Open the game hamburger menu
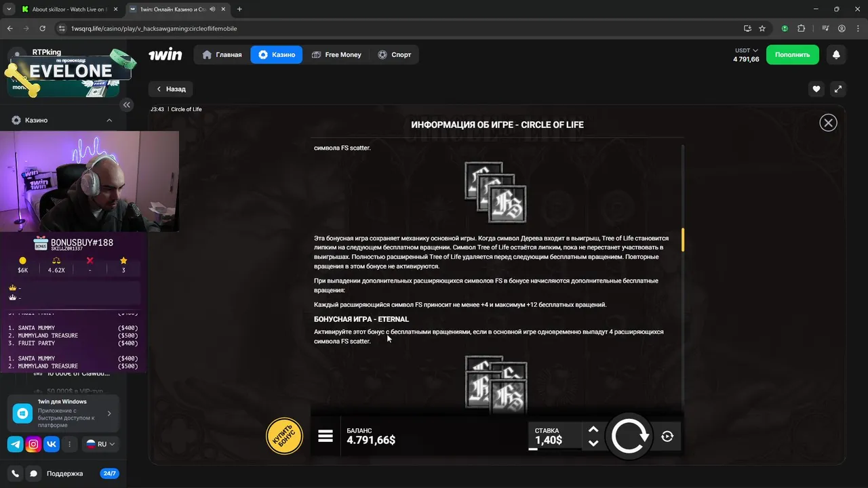 325,436
